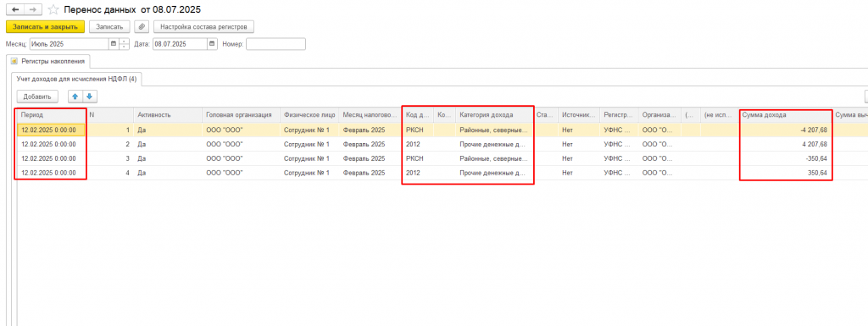Open Настройка состава регистров
The image size is (868, 326).
(204, 26)
